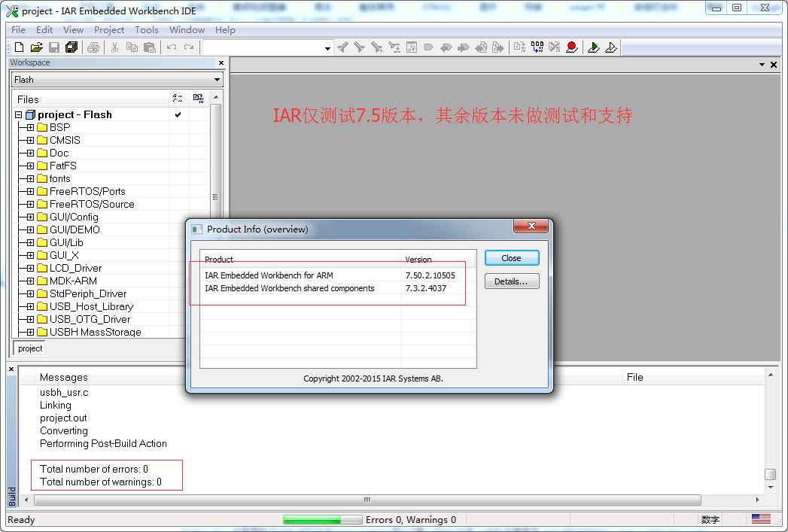The width and height of the screenshot is (788, 532).
Task: Click the New document icon
Action: (19, 47)
